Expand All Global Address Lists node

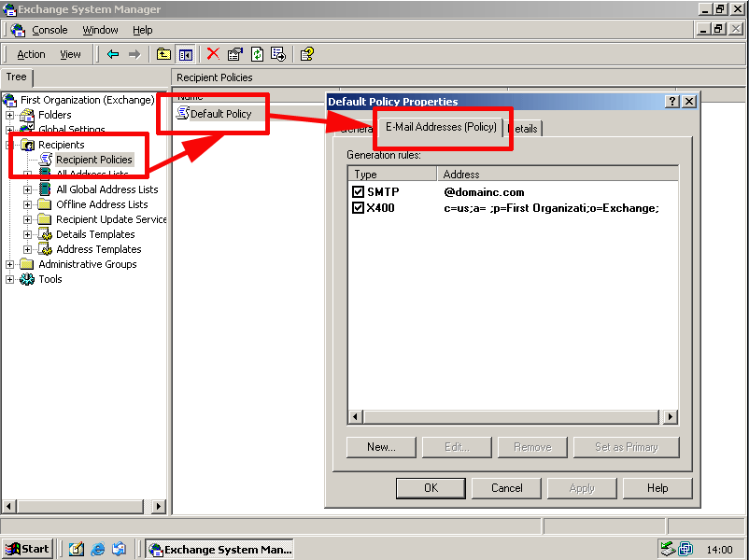click(x=27, y=189)
